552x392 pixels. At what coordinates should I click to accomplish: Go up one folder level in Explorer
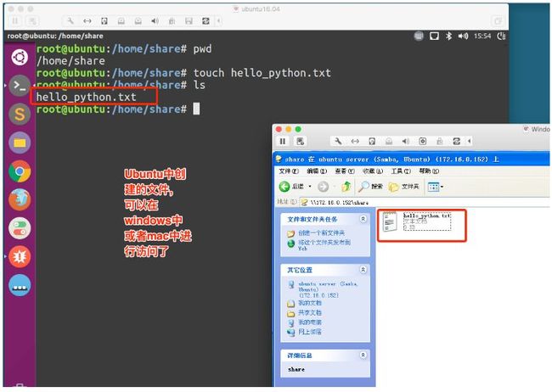[346, 187]
